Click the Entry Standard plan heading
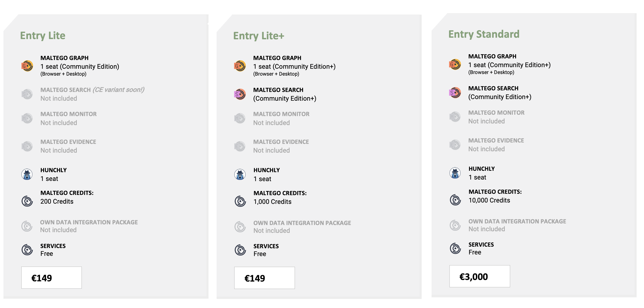 coord(483,34)
